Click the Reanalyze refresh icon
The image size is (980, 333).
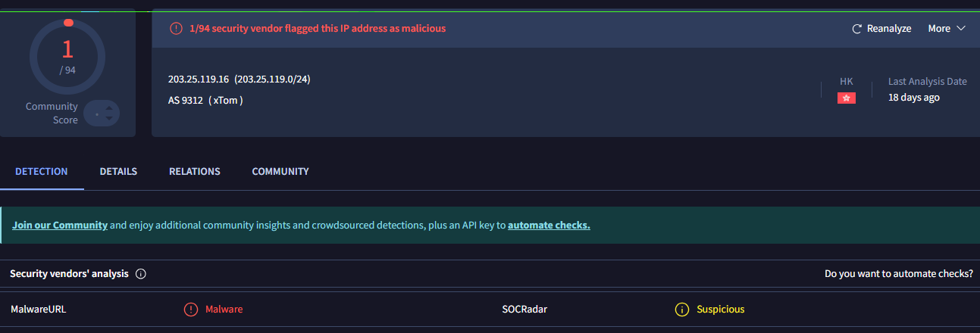pyautogui.click(x=857, y=29)
